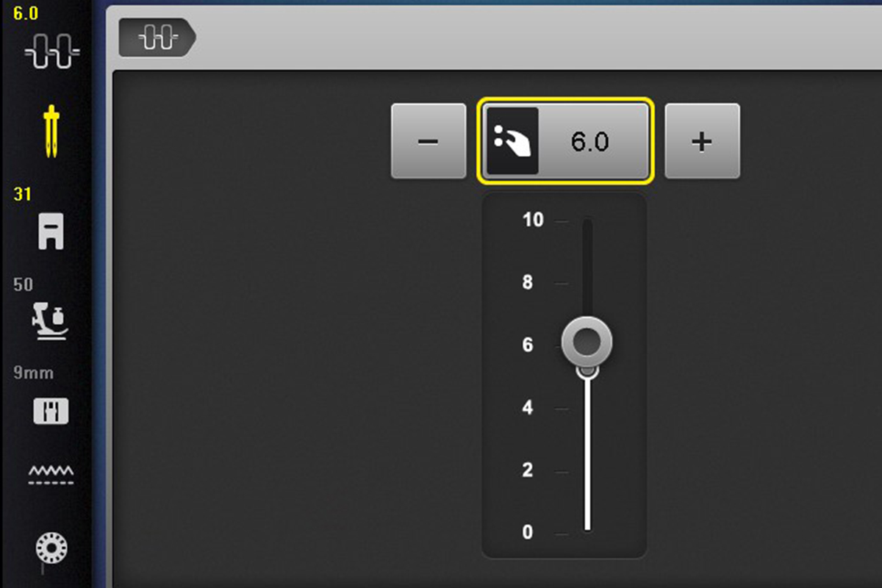Open upper thread tension icon in sidebar
The height and width of the screenshot is (588, 882).
[x=51, y=53]
